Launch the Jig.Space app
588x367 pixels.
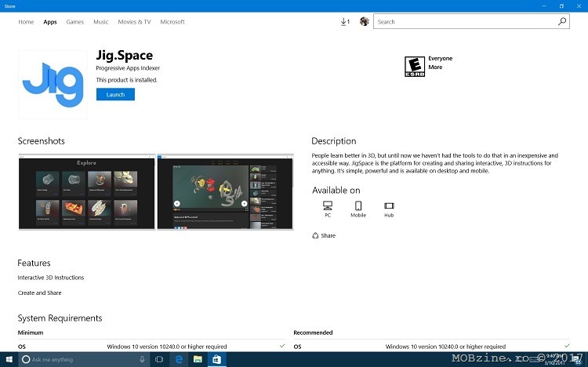(115, 95)
